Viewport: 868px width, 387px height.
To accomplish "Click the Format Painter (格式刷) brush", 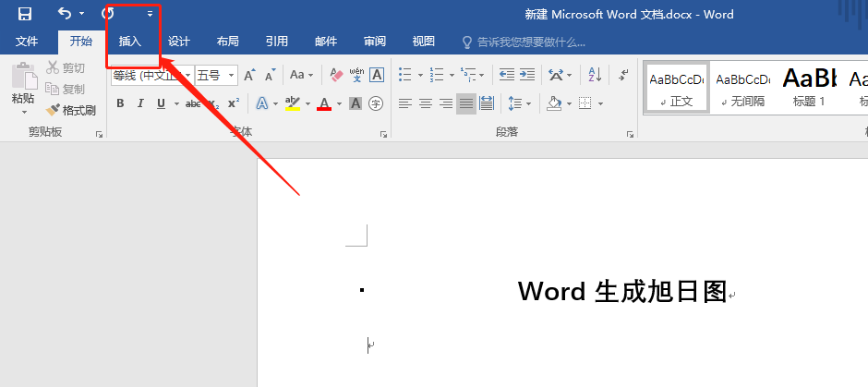I will [x=71, y=110].
